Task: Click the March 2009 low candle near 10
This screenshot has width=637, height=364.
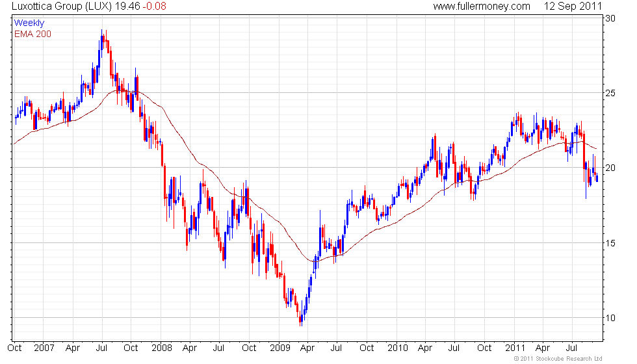Action: tap(300, 319)
